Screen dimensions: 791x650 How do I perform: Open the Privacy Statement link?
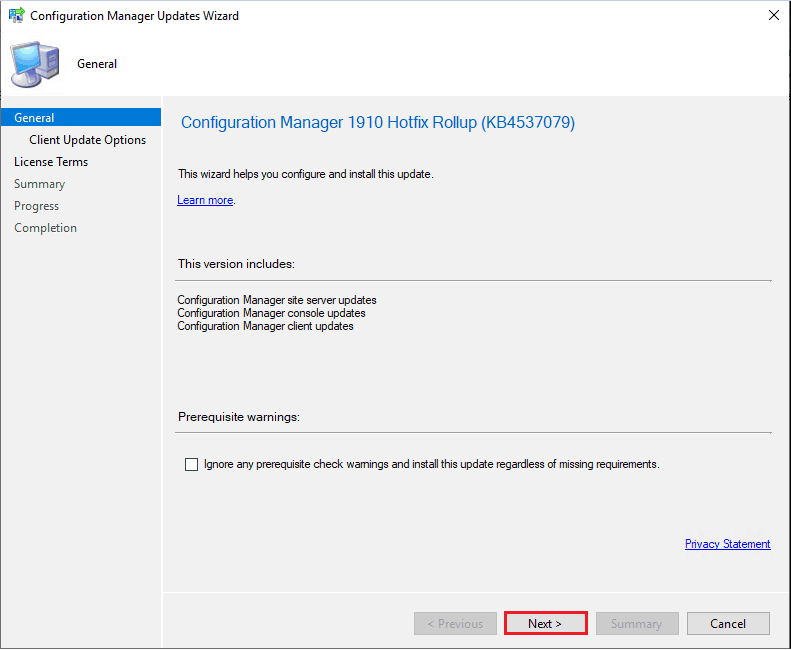[x=727, y=544]
